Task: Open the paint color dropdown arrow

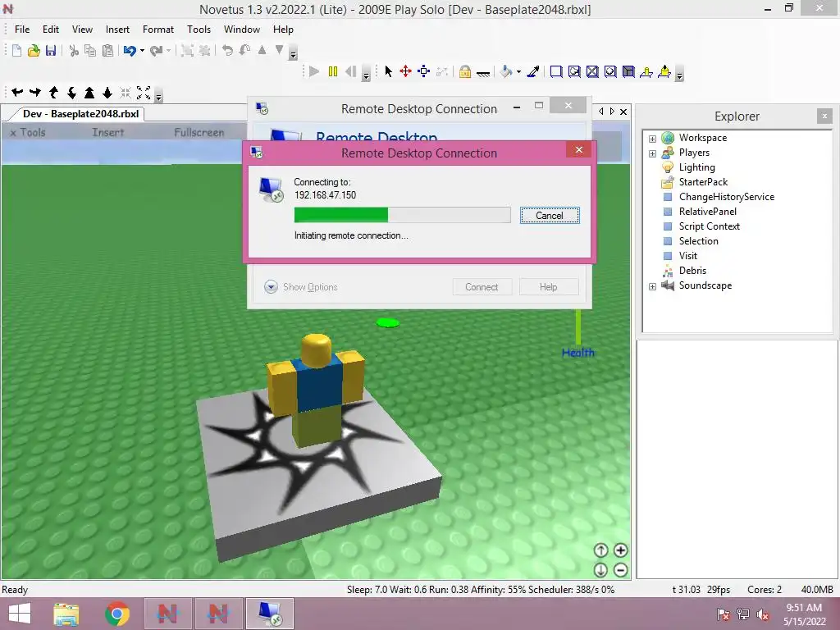Action: click(x=518, y=72)
